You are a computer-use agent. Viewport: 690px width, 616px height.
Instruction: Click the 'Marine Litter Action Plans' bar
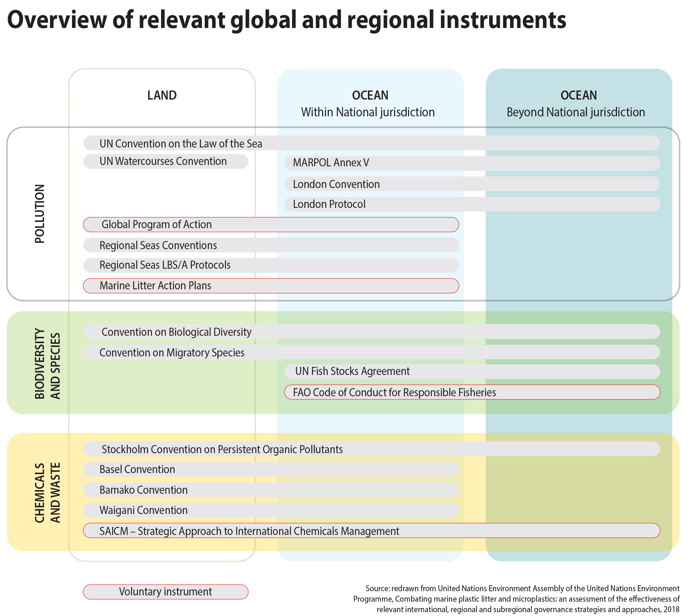click(x=271, y=286)
